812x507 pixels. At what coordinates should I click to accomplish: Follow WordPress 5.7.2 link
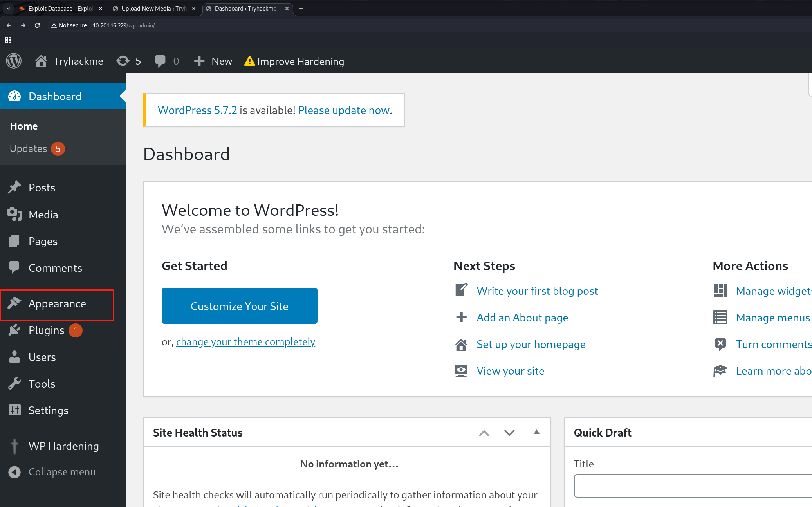197,110
